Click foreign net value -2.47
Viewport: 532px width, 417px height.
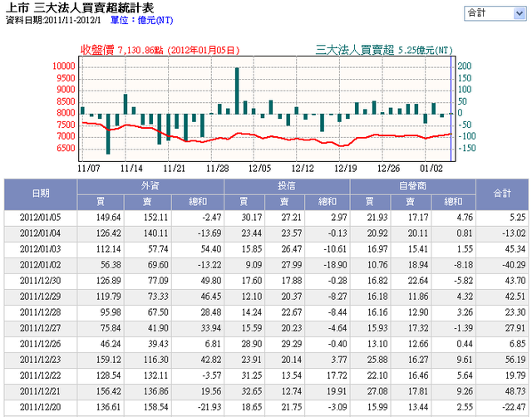tap(211, 218)
